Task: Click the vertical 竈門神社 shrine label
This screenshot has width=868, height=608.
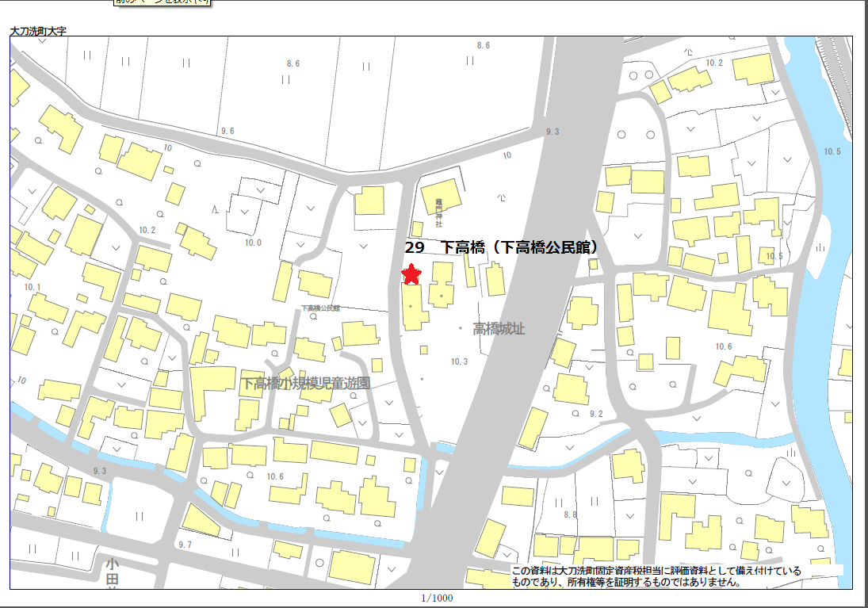Action: [x=438, y=213]
